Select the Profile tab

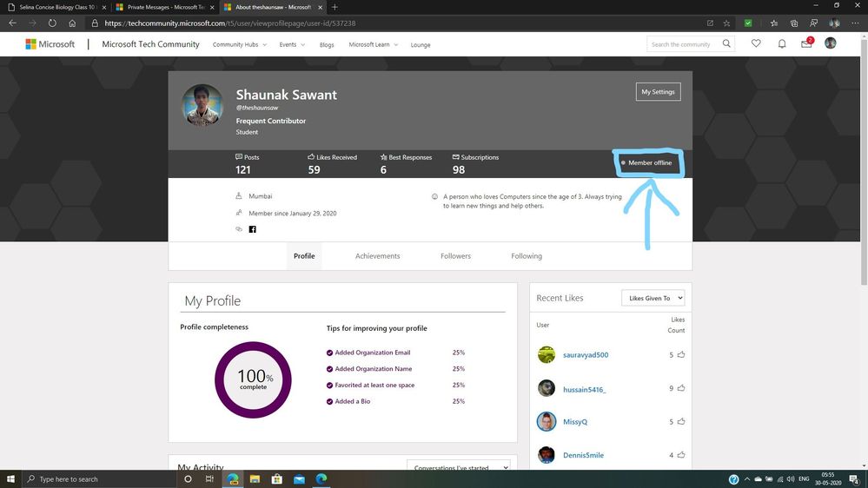pos(304,256)
